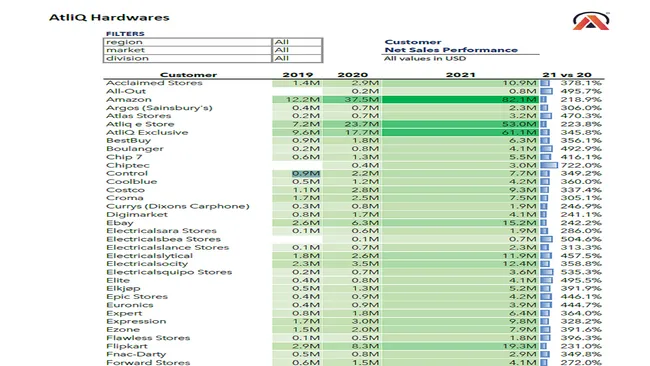Click the 2021 column header

461,75
